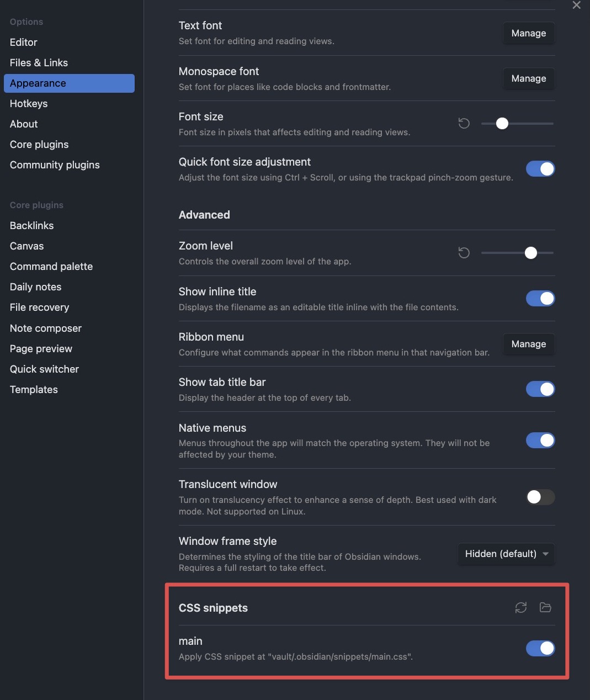The height and width of the screenshot is (700, 590).
Task: Toggle the main CSS snippet
Action: [540, 649]
